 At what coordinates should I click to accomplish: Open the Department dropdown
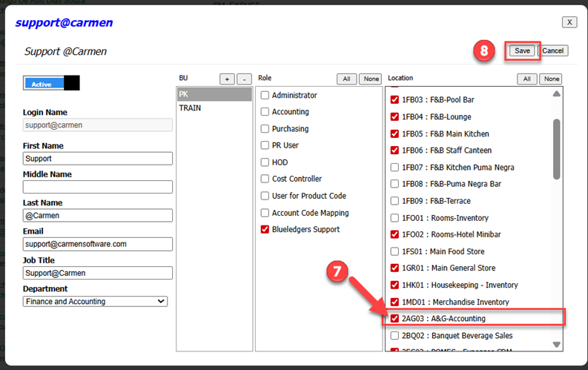pos(95,302)
